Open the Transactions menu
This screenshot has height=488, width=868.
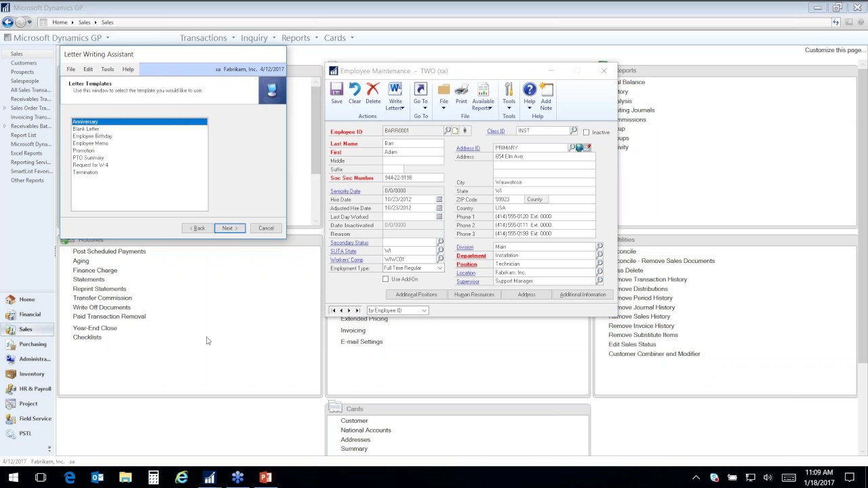(207, 38)
